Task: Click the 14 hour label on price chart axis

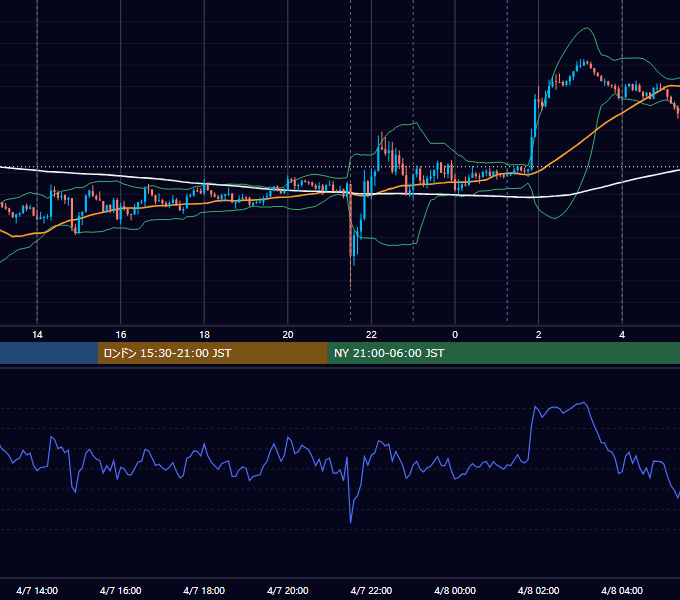Action: pos(37,335)
